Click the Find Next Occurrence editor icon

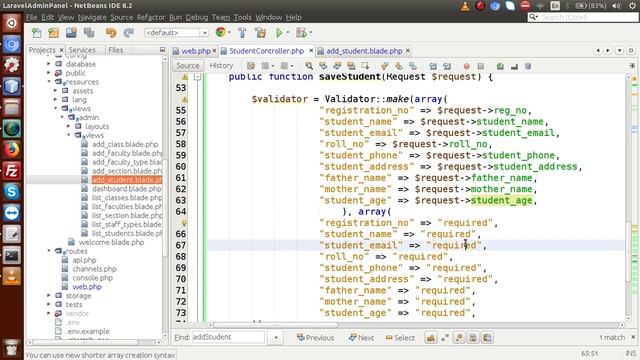[x=337, y=66]
